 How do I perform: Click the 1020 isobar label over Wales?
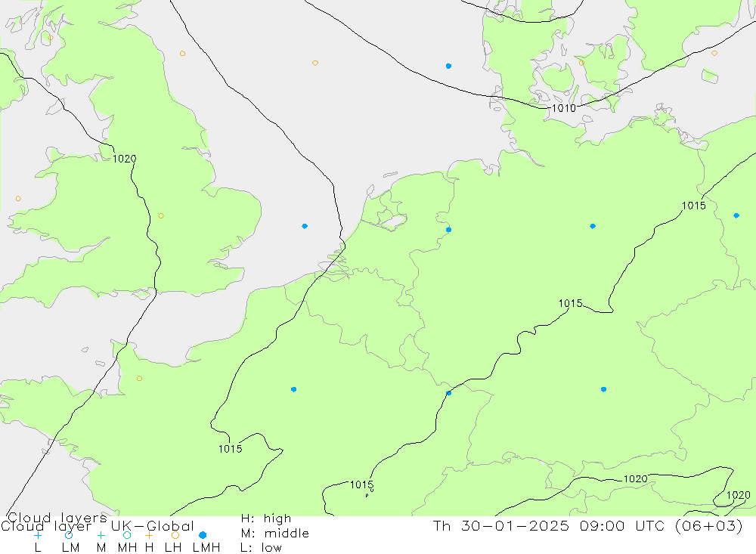pyautogui.click(x=125, y=159)
